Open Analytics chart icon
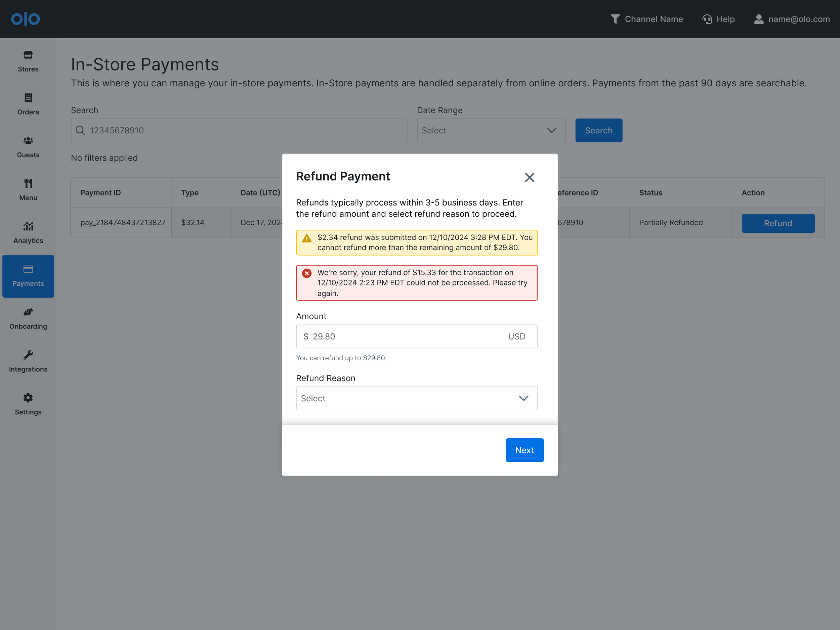 tap(28, 227)
